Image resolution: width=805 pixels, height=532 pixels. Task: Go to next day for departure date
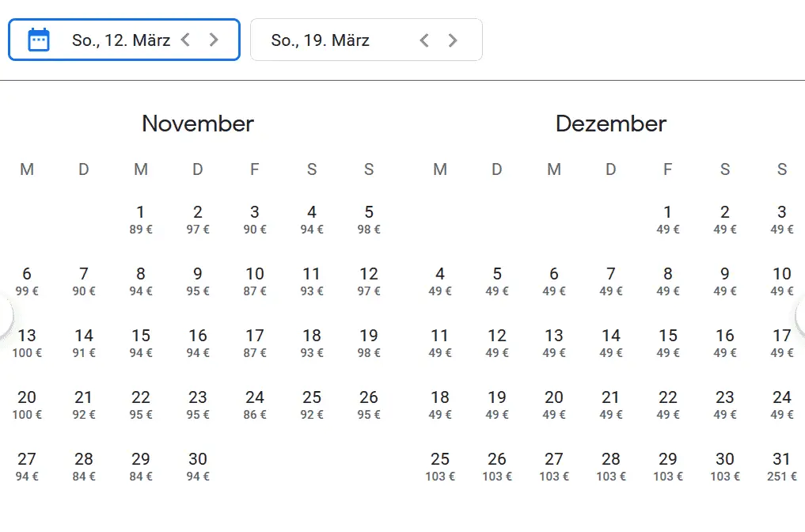(214, 40)
